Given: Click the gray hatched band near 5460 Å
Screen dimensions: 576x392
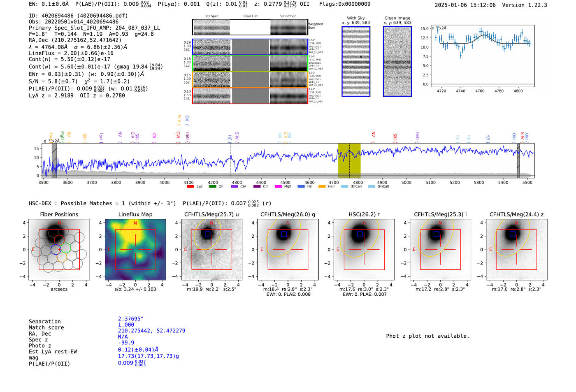Looking at the screenshot, I should coord(518,160).
